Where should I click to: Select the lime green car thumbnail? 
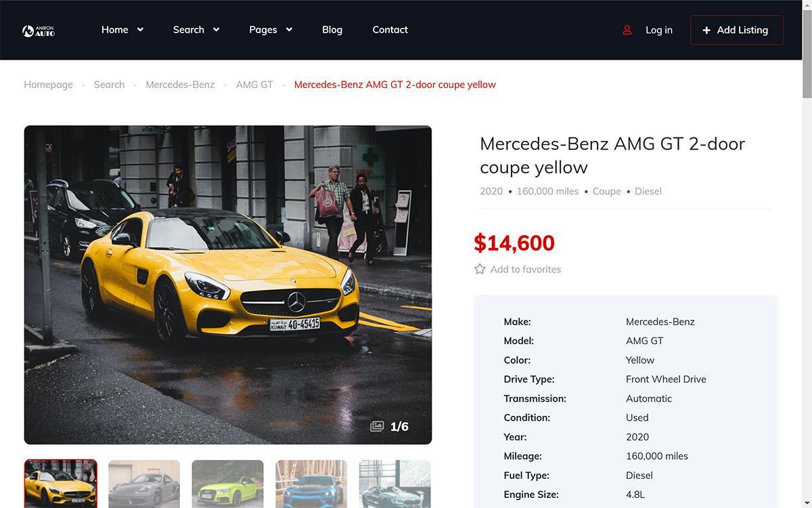[x=227, y=484]
